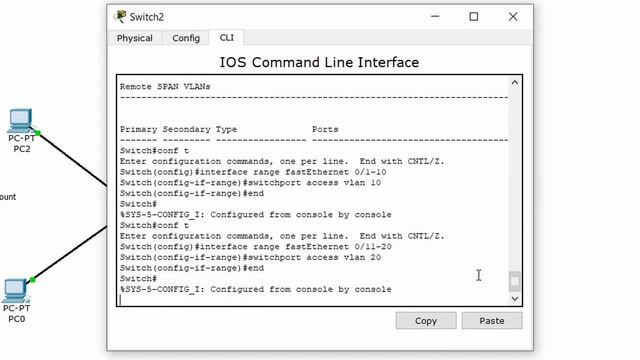This screenshot has width=640, height=360.
Task: Click 'interface range fastEthernet 0/11-20' line
Action: pyautogui.click(x=256, y=247)
